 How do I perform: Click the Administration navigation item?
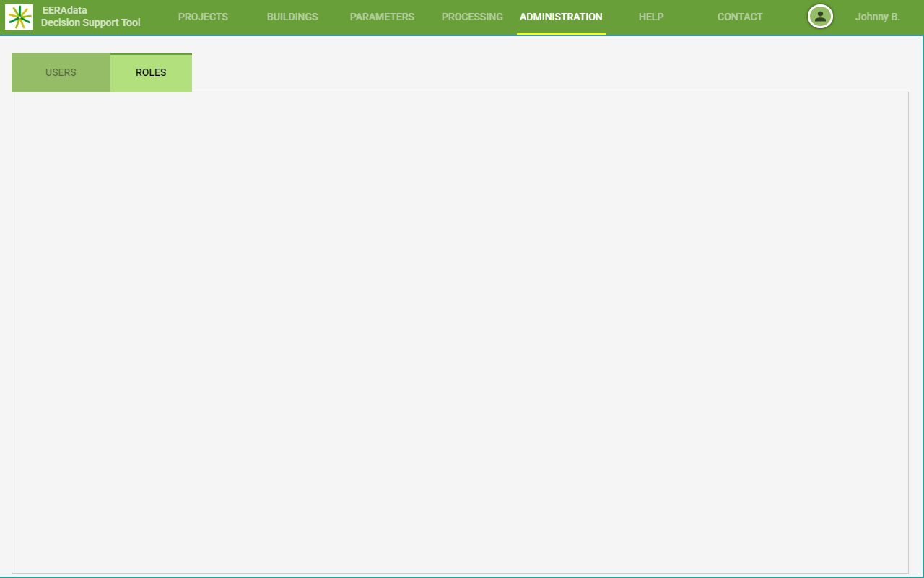561,17
